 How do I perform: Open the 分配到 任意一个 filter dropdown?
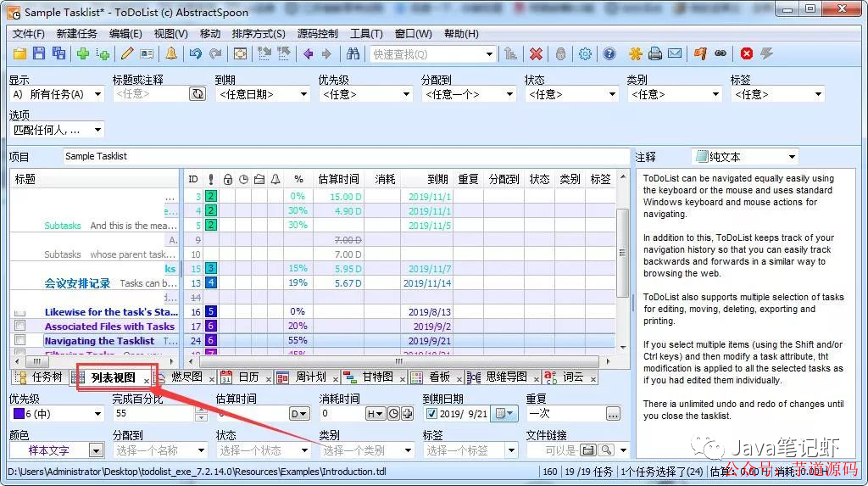(509, 94)
